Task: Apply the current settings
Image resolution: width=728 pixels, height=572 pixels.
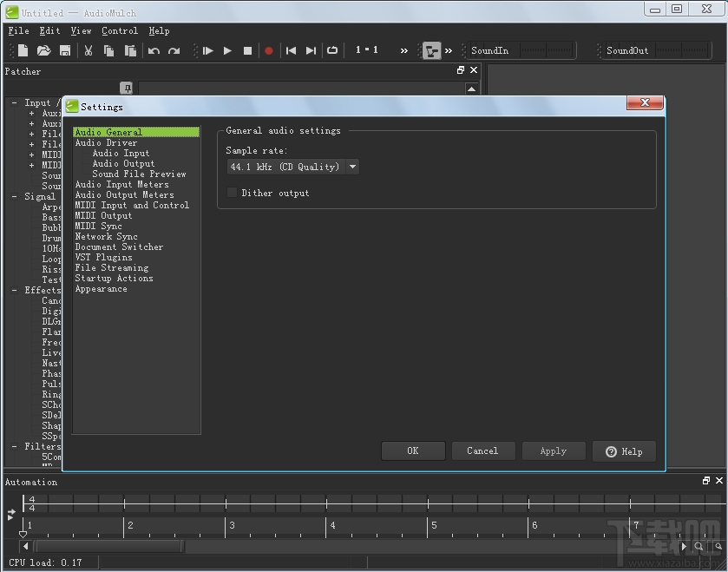Action: [553, 450]
